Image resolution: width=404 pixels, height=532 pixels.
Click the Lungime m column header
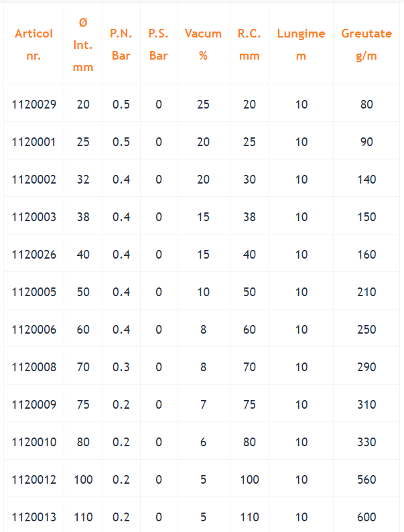point(301,44)
